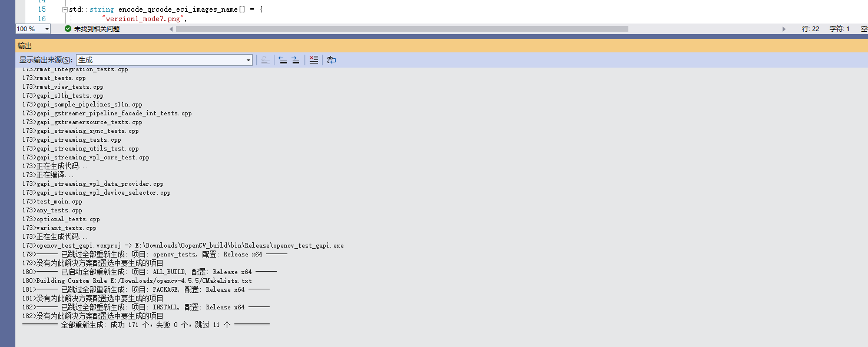Click the 字符: 1 column indicator
Image resolution: width=868 pixels, height=347 pixels.
840,29
